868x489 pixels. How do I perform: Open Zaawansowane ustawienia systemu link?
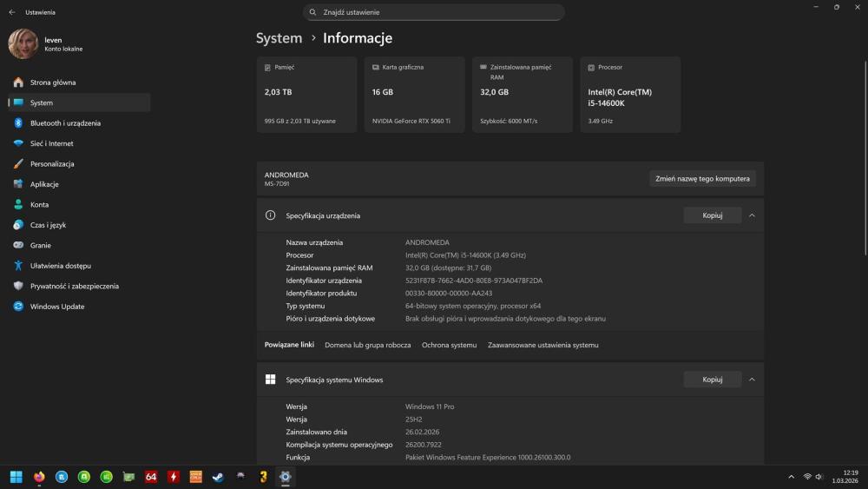542,345
